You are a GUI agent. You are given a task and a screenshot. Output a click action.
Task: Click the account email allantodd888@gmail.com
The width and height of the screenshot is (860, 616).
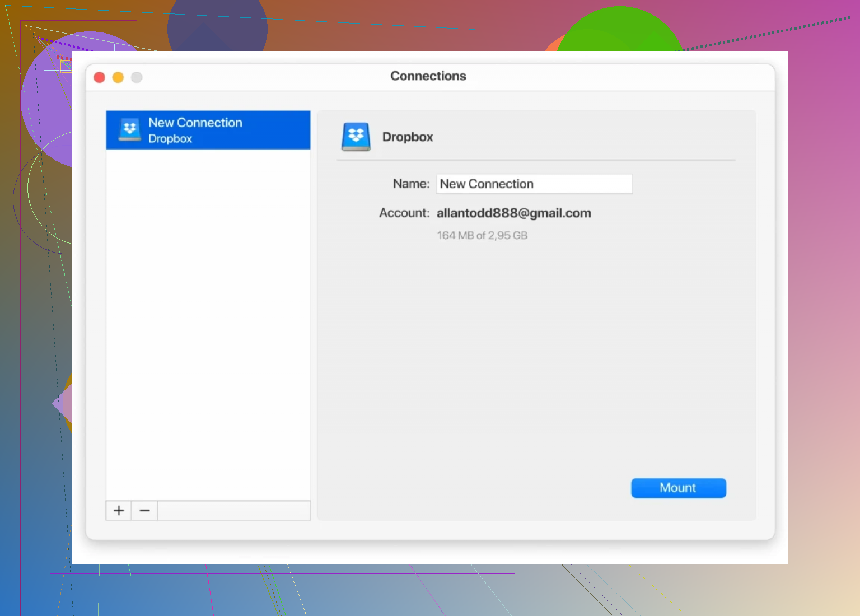click(513, 213)
